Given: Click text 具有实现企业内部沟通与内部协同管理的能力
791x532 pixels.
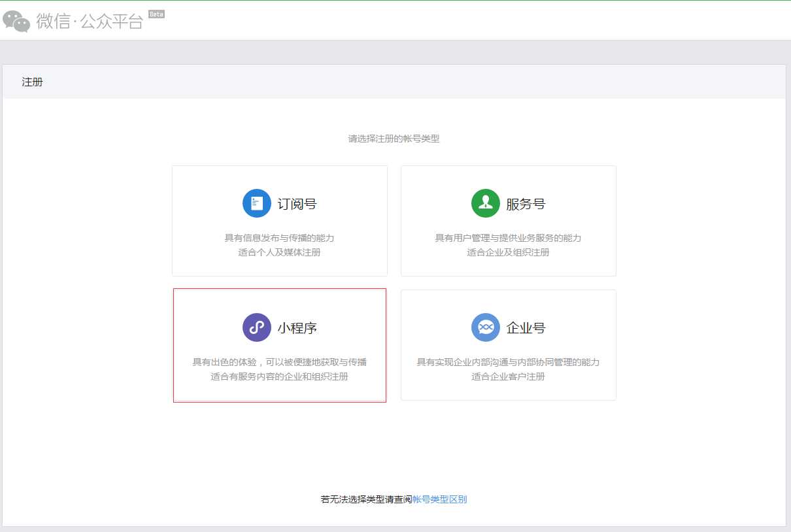Looking at the screenshot, I should pyautogui.click(x=508, y=362).
